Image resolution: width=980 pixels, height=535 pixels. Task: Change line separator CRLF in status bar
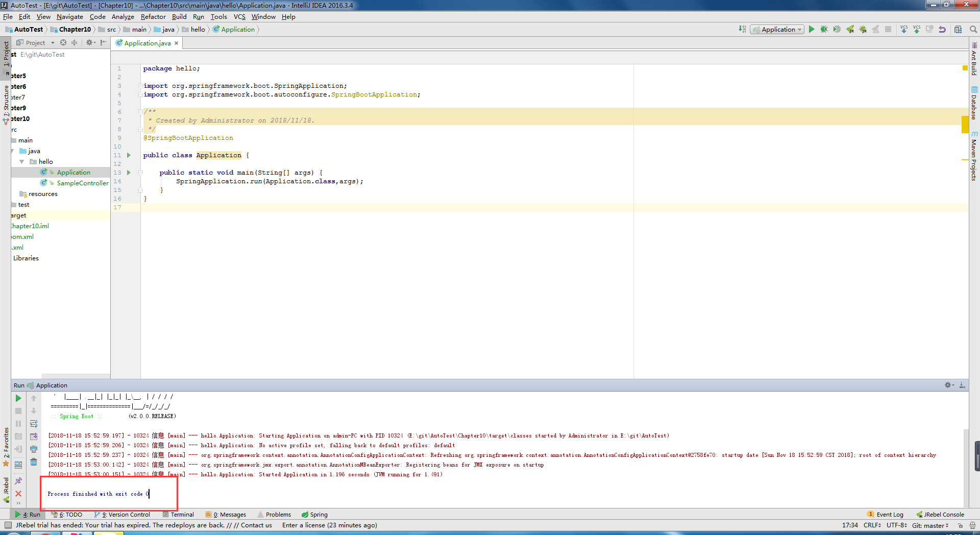(872, 525)
